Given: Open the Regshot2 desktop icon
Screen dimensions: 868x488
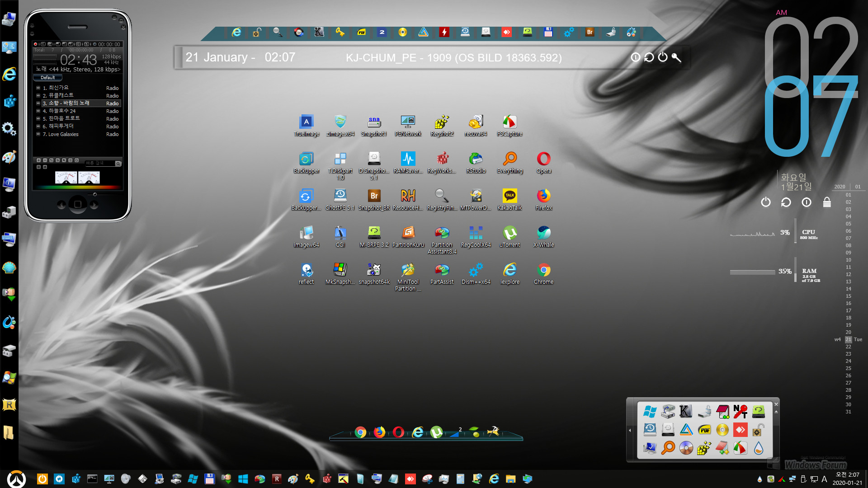Looking at the screenshot, I should pyautogui.click(x=442, y=125).
